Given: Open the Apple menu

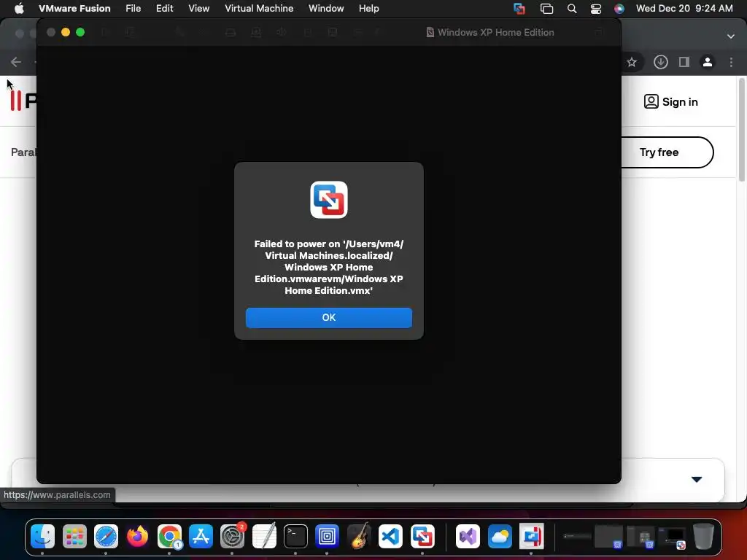Looking at the screenshot, I should [x=19, y=8].
